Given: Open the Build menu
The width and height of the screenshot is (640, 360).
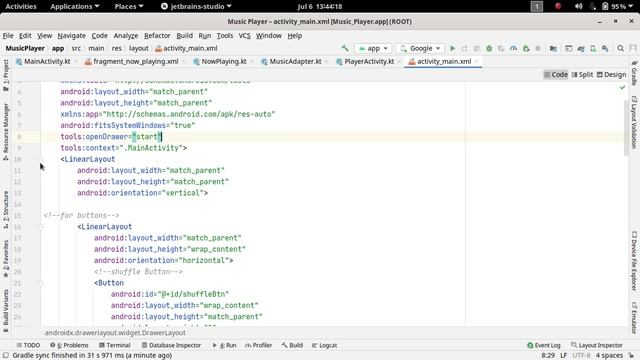Looking at the screenshot, I should (184, 36).
